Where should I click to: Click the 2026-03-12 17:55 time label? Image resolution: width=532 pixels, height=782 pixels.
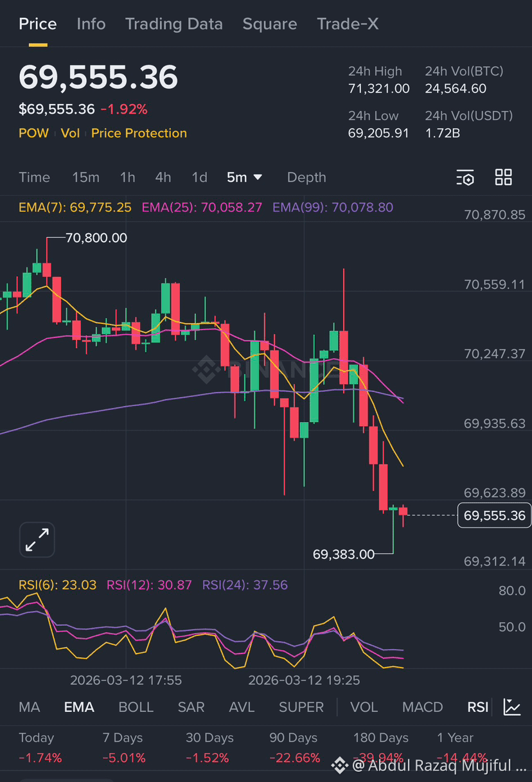(x=126, y=680)
